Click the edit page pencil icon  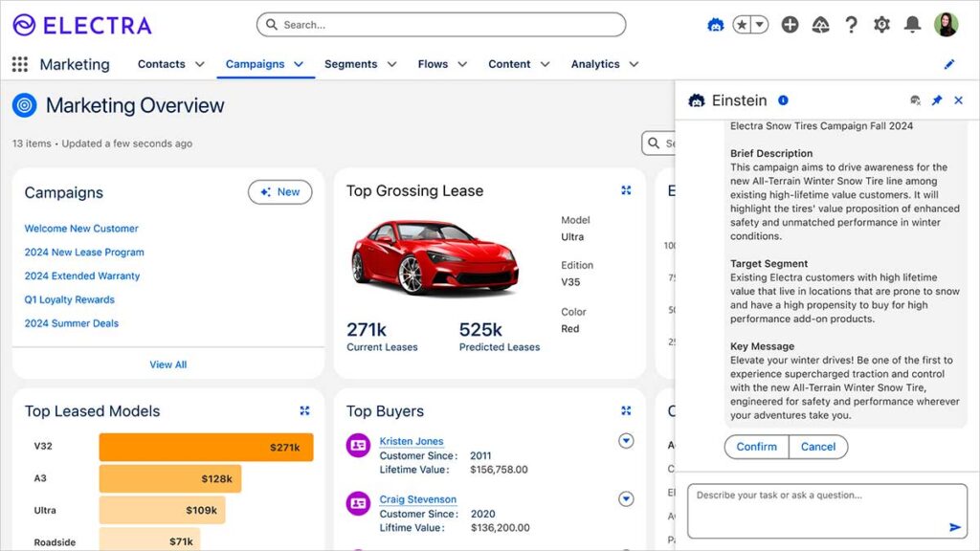click(x=949, y=64)
